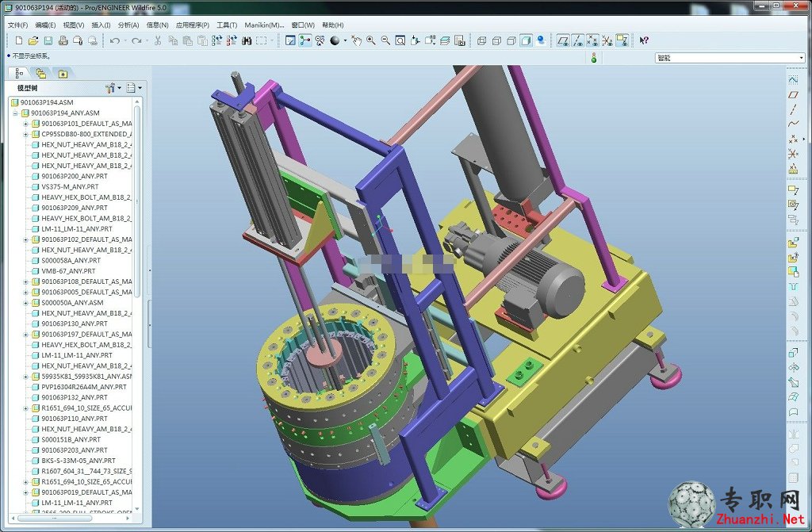Open the Manikin(M) menu
This screenshot has width=812, height=532.
click(264, 25)
